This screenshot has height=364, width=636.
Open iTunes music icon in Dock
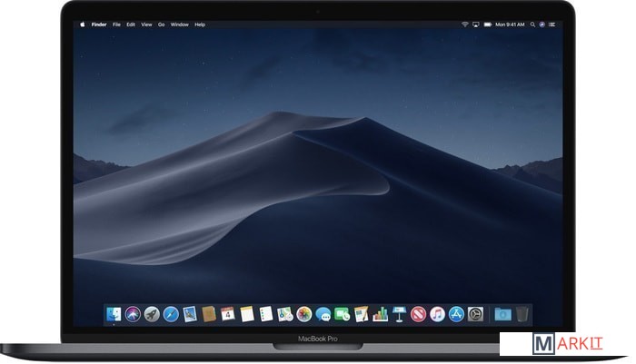[437, 314]
